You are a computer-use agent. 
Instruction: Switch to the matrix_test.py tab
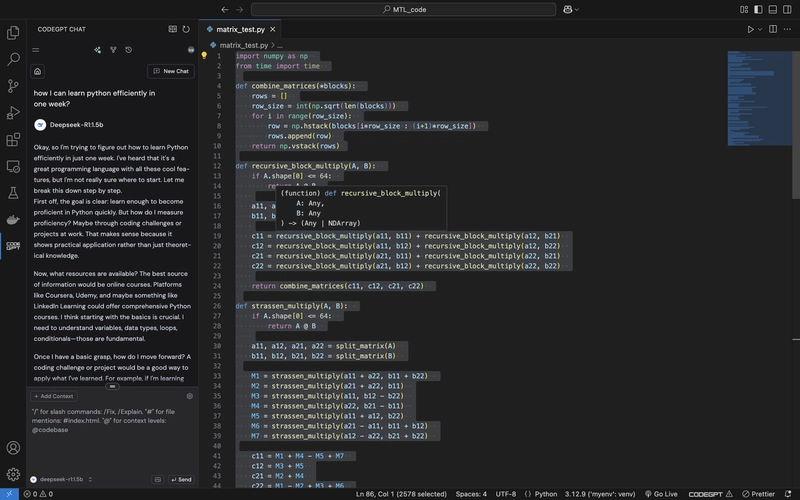[x=240, y=30]
